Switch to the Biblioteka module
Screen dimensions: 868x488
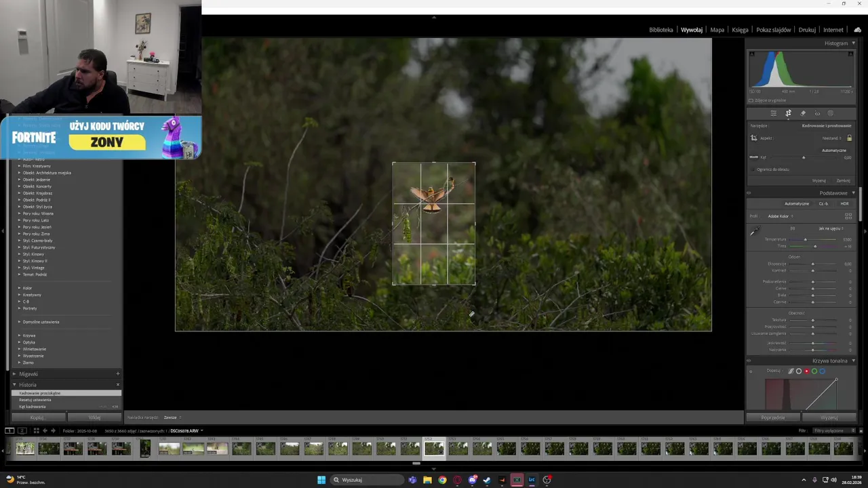click(x=661, y=30)
